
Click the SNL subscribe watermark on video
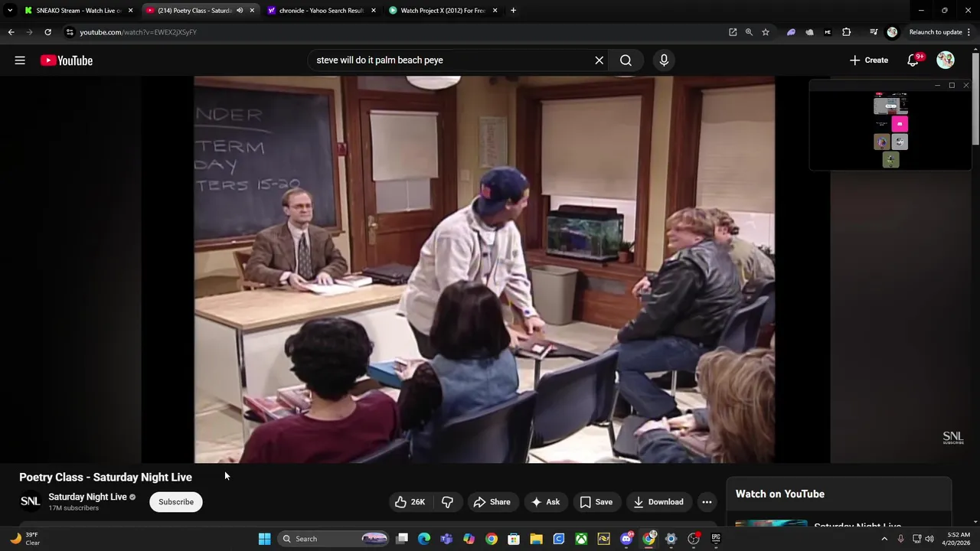coord(953,438)
